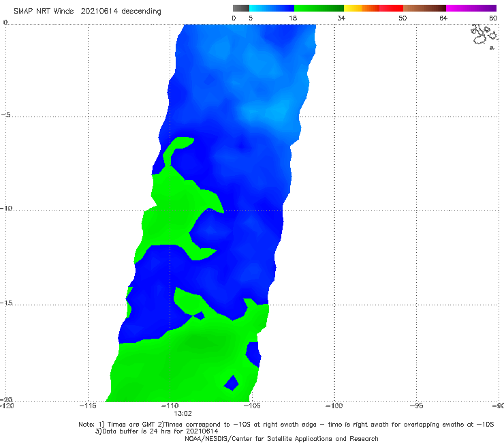Click the magenta-purple segment of the color bar

click(x=471, y=8)
